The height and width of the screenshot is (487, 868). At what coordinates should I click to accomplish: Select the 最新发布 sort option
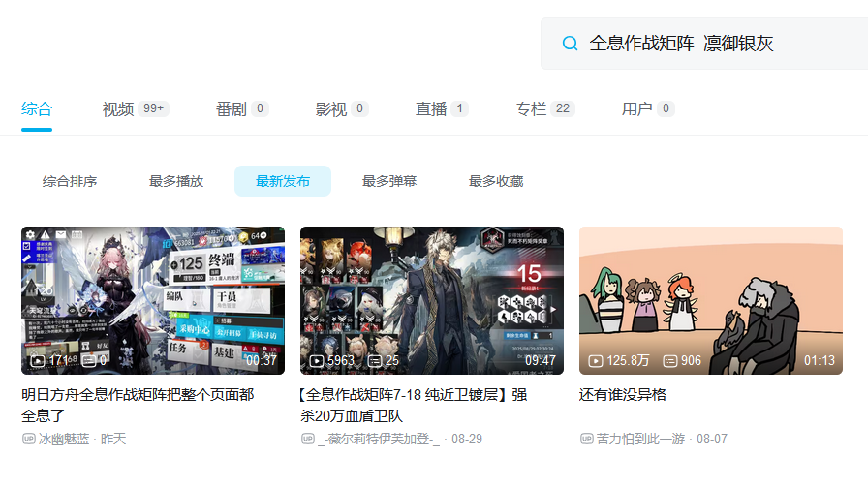(x=283, y=181)
